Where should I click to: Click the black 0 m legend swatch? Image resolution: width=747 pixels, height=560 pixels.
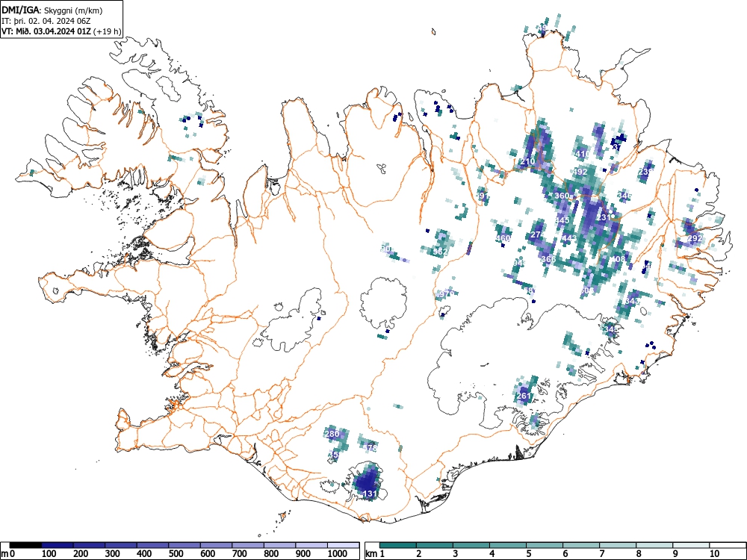pyautogui.click(x=25, y=545)
